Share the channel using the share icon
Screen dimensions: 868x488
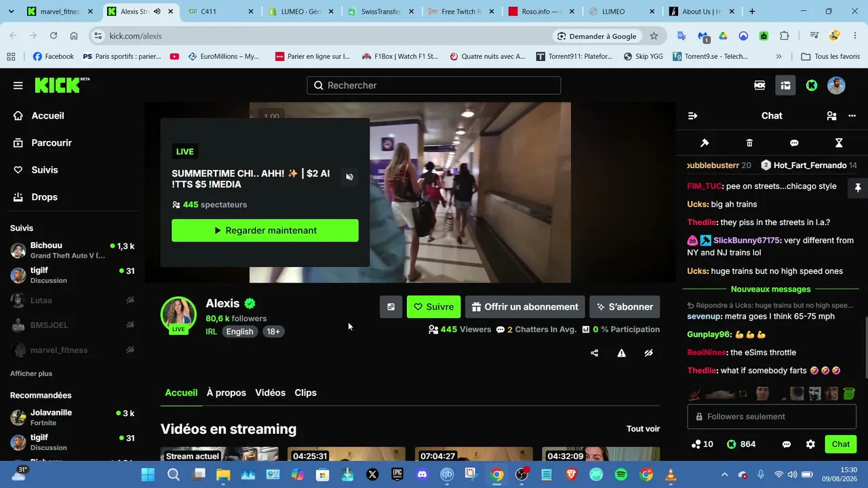[595, 353]
